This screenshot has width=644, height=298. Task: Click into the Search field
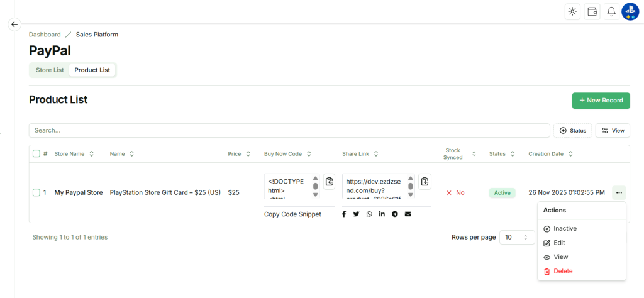click(289, 130)
